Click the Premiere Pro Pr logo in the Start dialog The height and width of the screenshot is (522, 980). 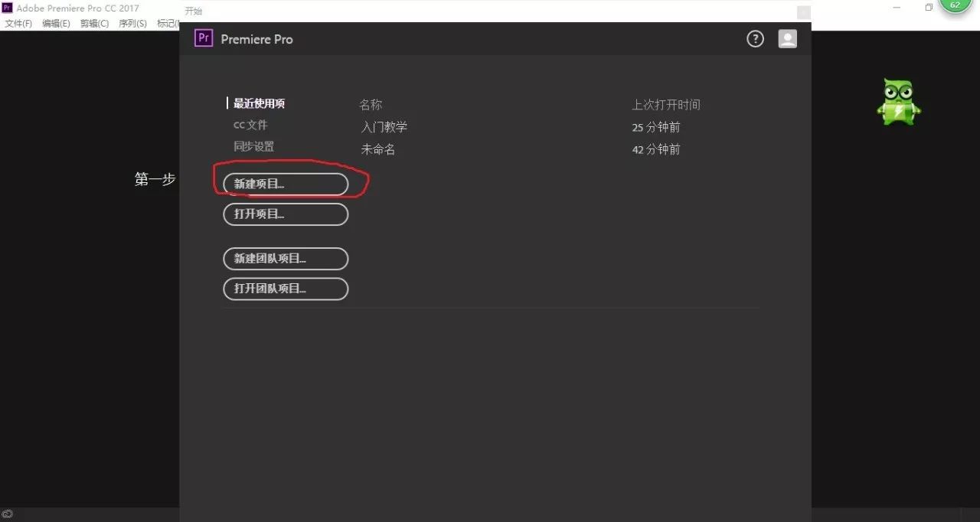[x=204, y=38]
